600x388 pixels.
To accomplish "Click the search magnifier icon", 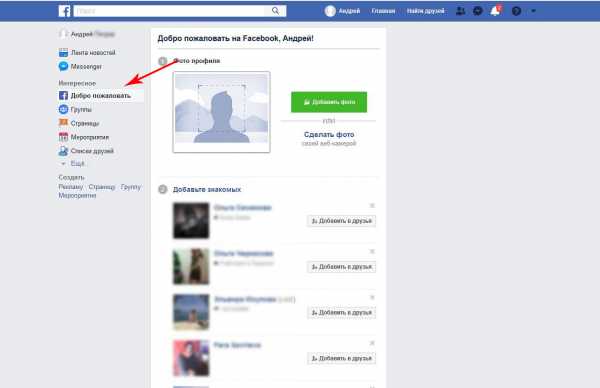I will [x=275, y=11].
